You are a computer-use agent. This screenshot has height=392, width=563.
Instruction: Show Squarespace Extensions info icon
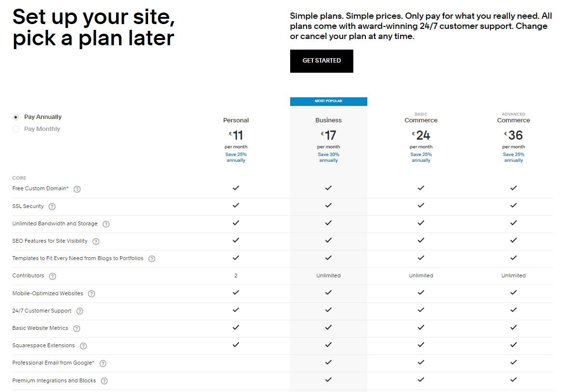[83, 346]
